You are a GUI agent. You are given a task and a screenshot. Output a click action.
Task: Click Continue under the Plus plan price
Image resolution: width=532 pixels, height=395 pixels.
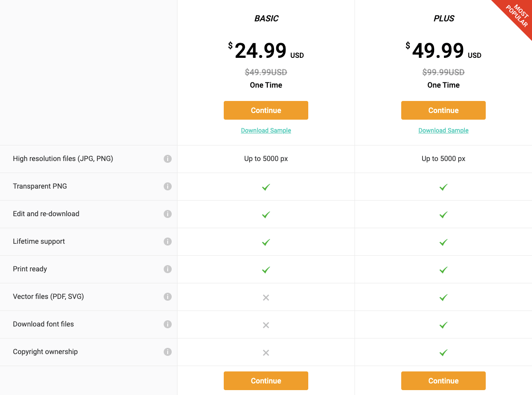coord(443,110)
